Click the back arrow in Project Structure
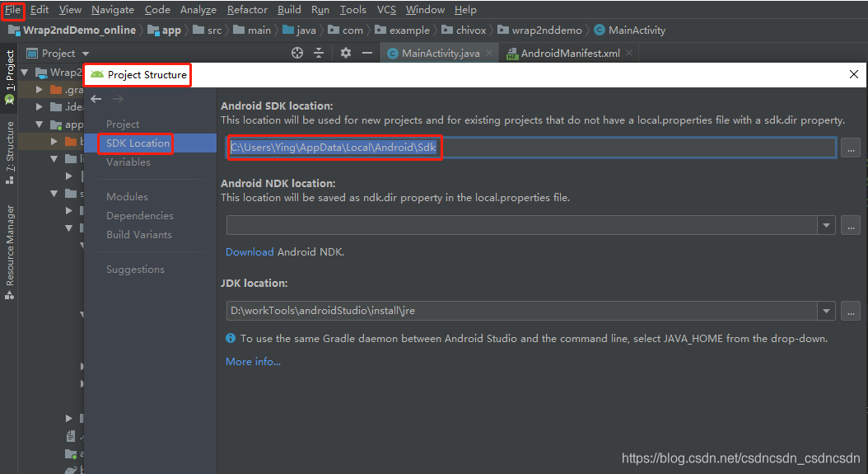This screenshot has height=474, width=868. pos(96,99)
